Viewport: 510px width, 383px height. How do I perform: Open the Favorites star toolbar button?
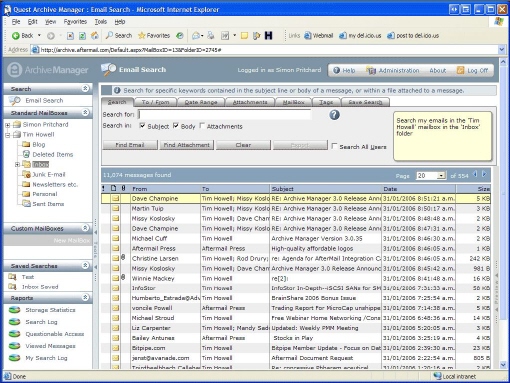coord(154,36)
